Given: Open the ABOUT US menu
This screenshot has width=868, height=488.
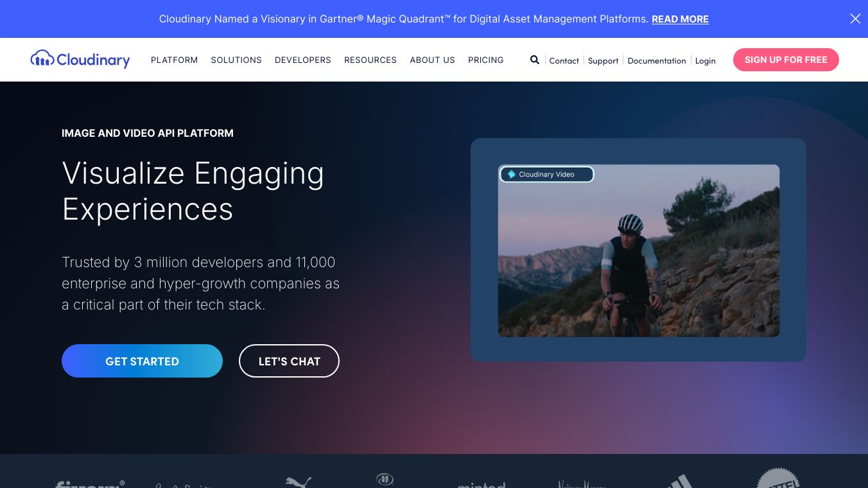Looking at the screenshot, I should [x=432, y=60].
